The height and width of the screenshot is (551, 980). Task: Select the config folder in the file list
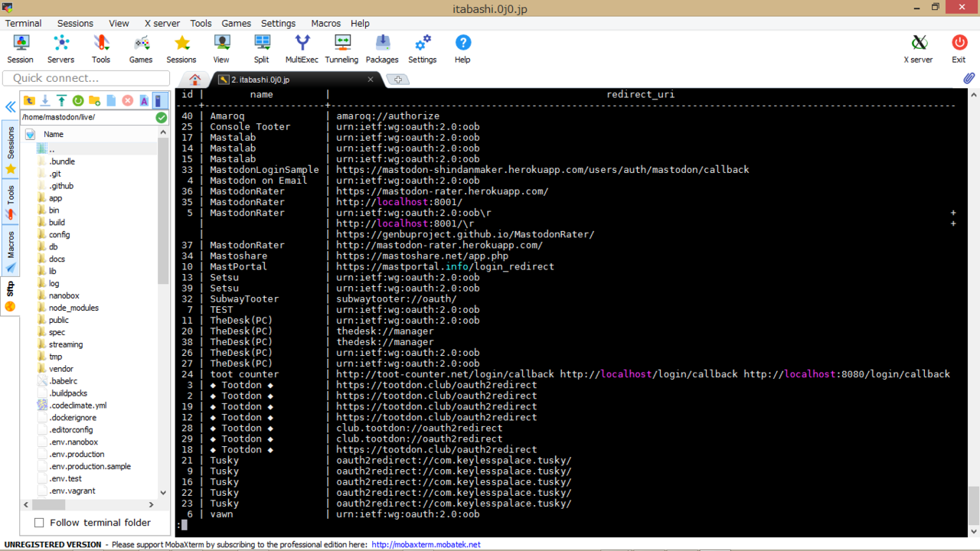[x=59, y=235]
